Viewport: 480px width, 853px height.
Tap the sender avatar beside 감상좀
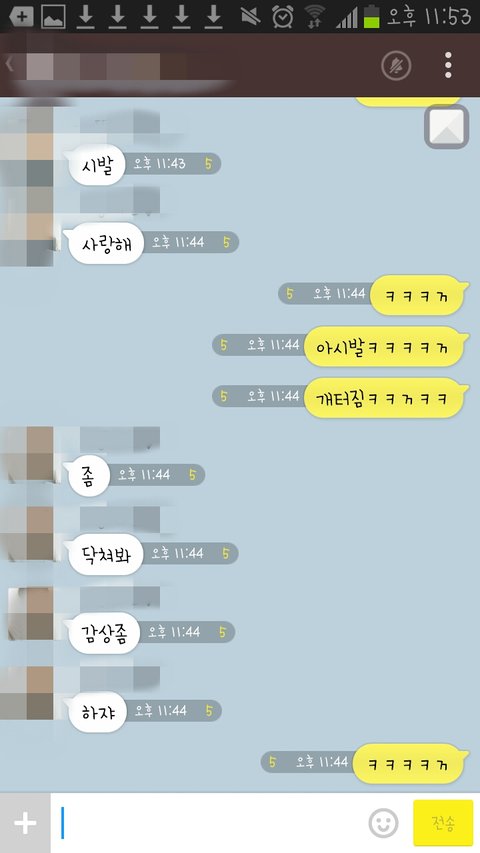click(x=30, y=613)
